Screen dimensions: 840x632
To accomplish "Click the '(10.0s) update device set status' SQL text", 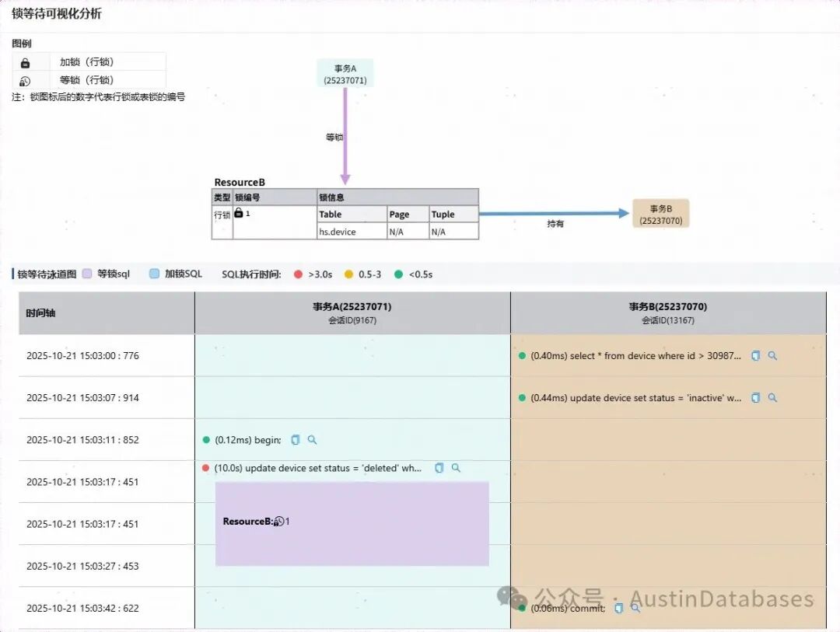I will pyautogui.click(x=317, y=467).
